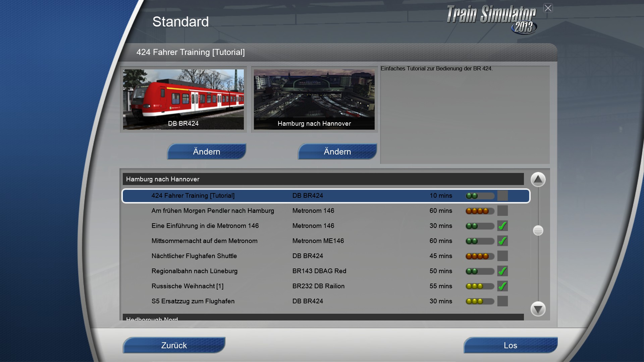Image resolution: width=644 pixels, height=362 pixels.
Task: Toggle completion checkmark for Eine Einführung Metronom 146
Action: pos(502,226)
